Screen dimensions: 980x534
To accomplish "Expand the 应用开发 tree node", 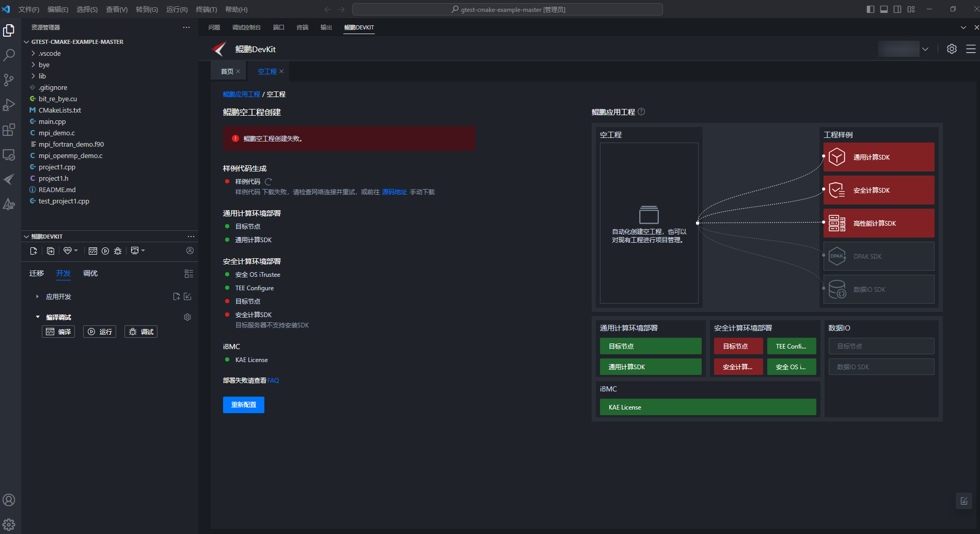I will click(x=37, y=296).
